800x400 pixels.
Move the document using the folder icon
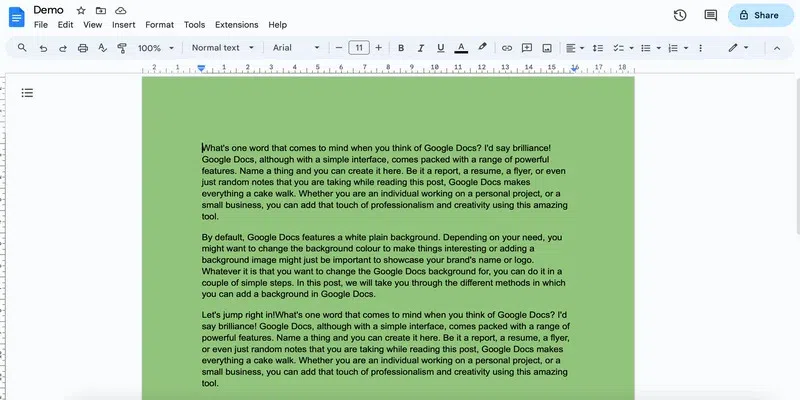tap(101, 10)
